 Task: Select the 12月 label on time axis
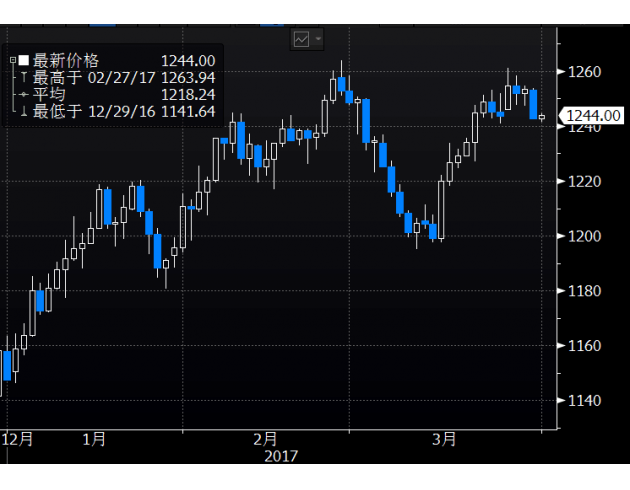pyautogui.click(x=18, y=439)
